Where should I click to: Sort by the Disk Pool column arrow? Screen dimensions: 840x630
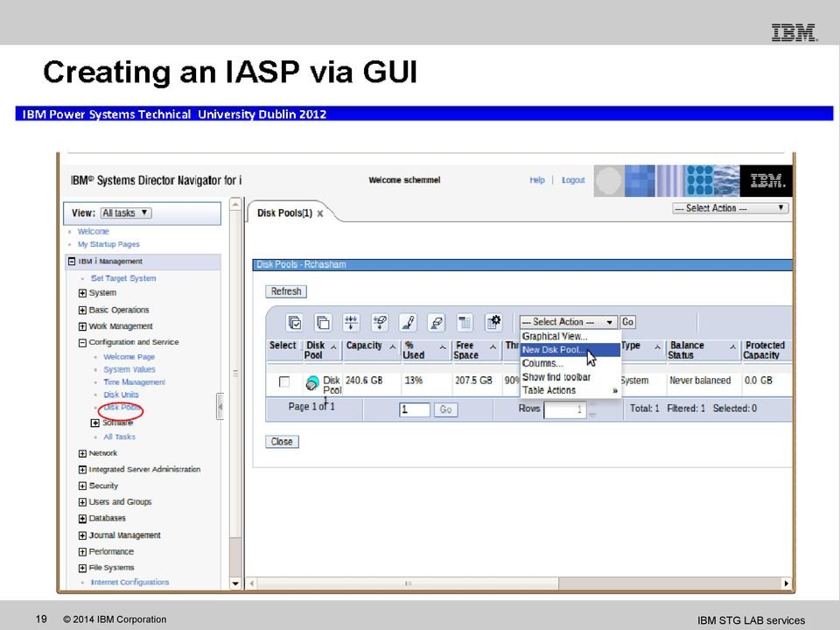[333, 347]
